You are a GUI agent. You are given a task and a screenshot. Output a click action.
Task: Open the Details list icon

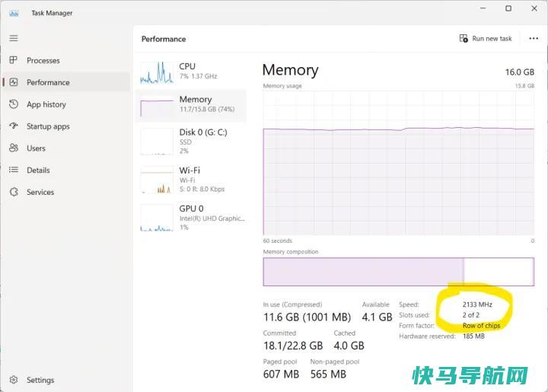pyautogui.click(x=14, y=170)
